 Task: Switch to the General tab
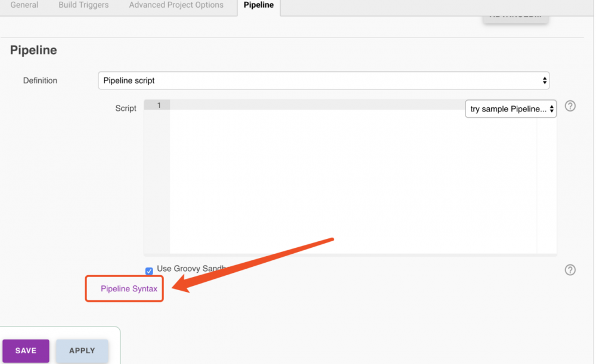click(x=24, y=5)
